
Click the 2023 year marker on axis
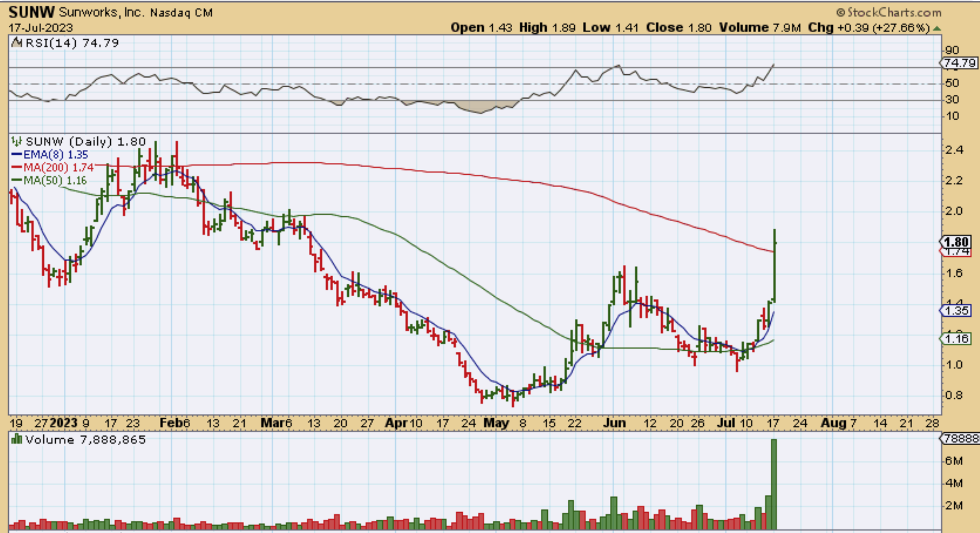[x=63, y=423]
